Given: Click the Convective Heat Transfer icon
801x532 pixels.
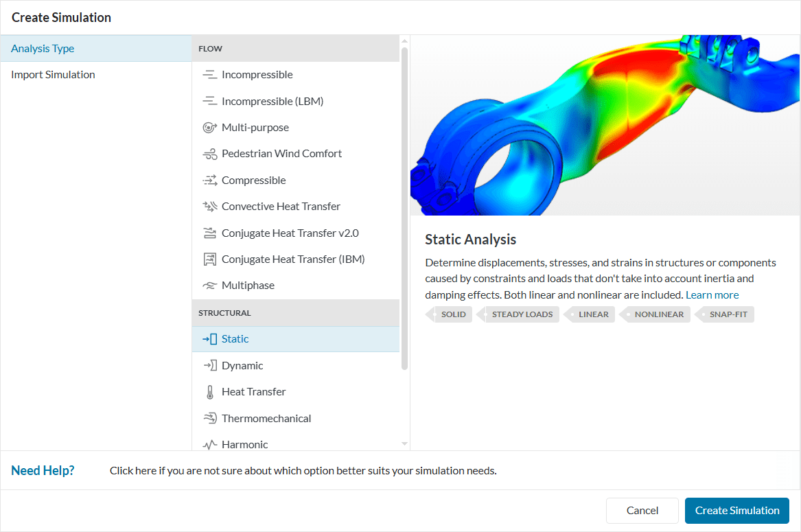Looking at the screenshot, I should (x=210, y=207).
